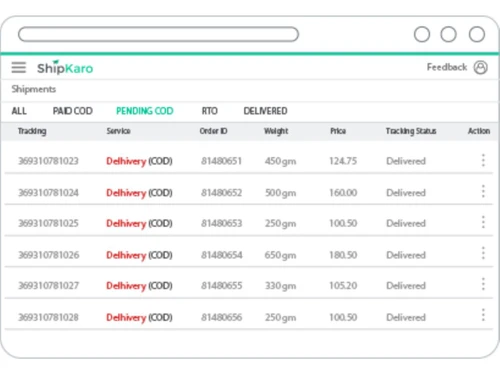Viewport: 500px width, 375px height.
Task: Click the Price column header
Action: click(338, 131)
